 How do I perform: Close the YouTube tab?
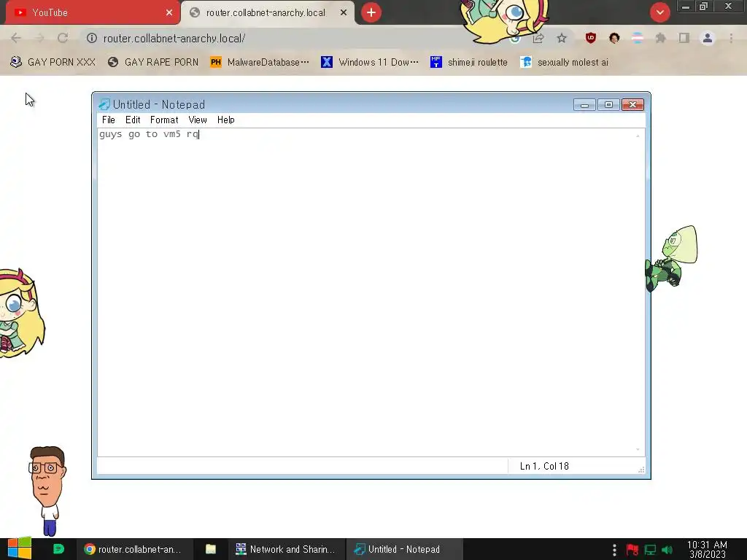(169, 12)
